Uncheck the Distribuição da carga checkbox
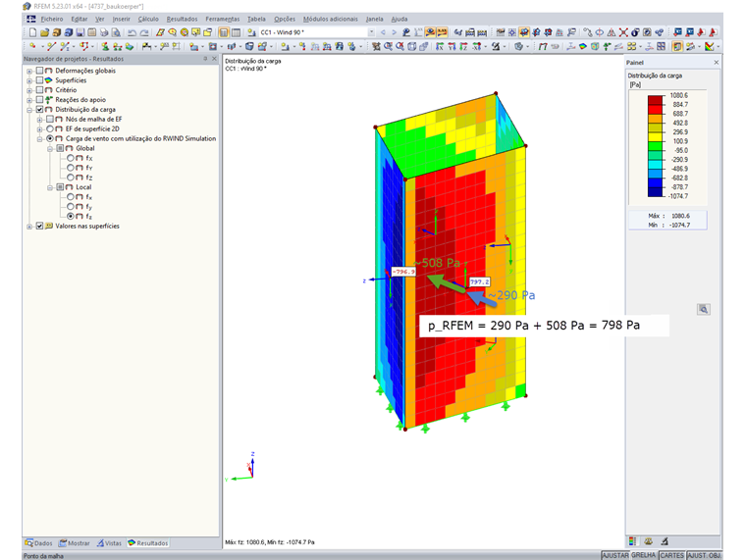746x560 pixels. coord(40,109)
